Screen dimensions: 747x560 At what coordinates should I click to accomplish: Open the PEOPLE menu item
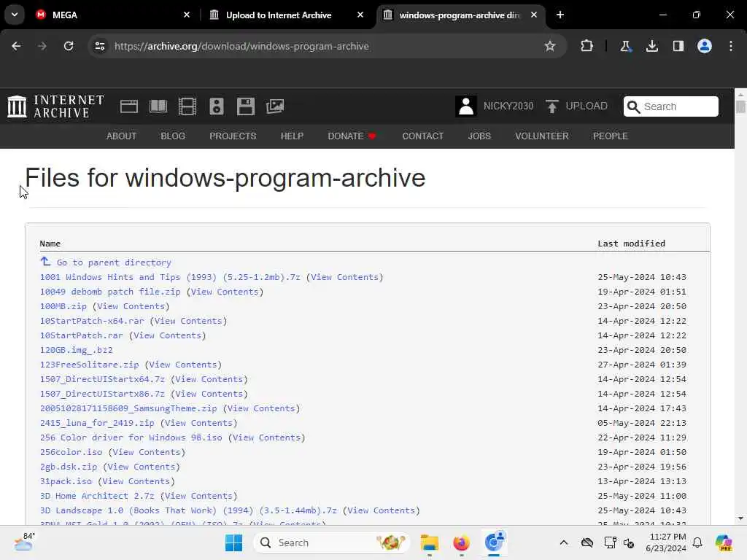tap(611, 136)
